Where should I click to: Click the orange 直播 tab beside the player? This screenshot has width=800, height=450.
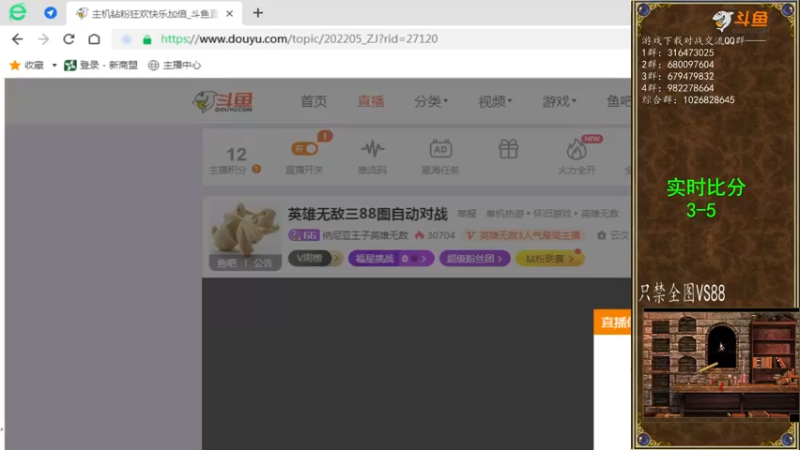tap(612, 322)
